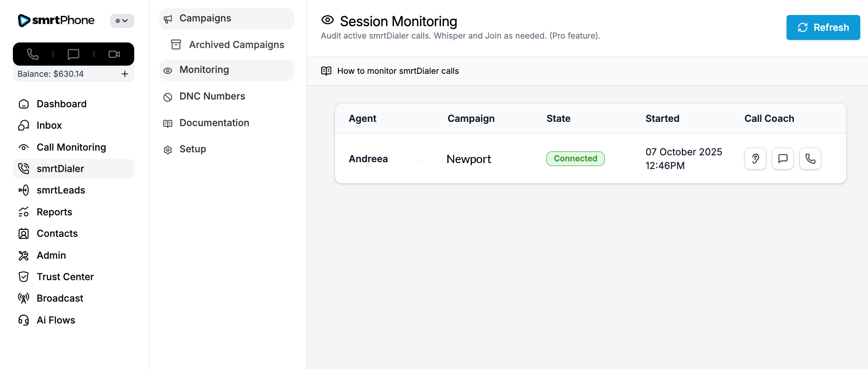Navigate to Call Monitoring in sidebar
Screen dimensions: 868x369
point(71,147)
